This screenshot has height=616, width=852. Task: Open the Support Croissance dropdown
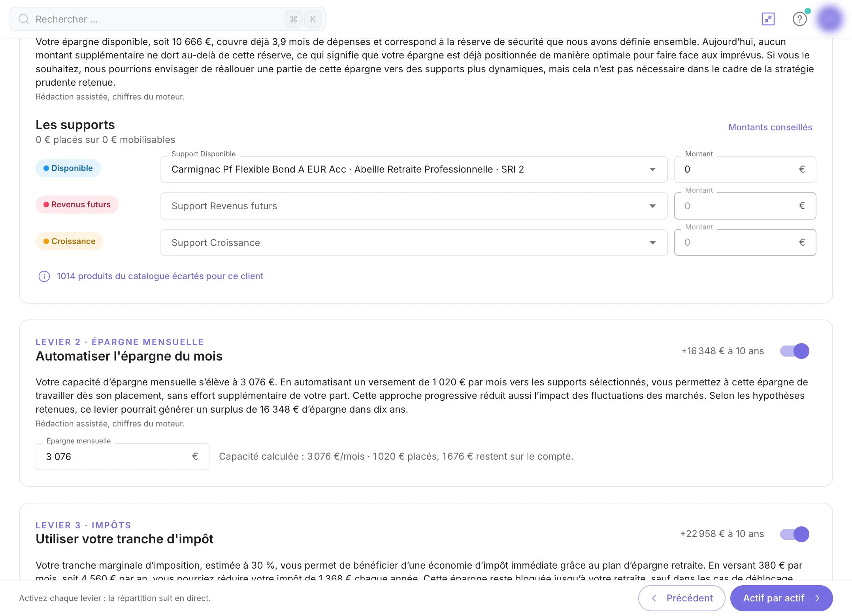[414, 242]
